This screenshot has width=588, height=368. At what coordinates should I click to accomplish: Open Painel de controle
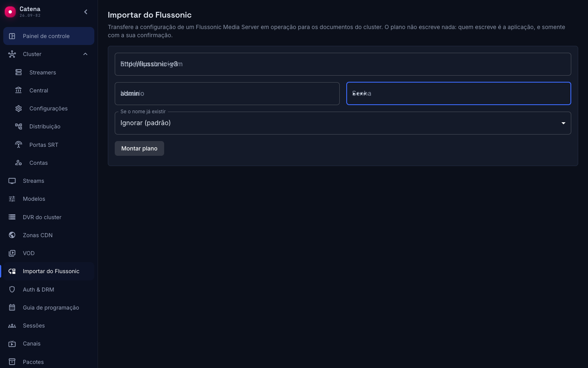tap(49, 36)
